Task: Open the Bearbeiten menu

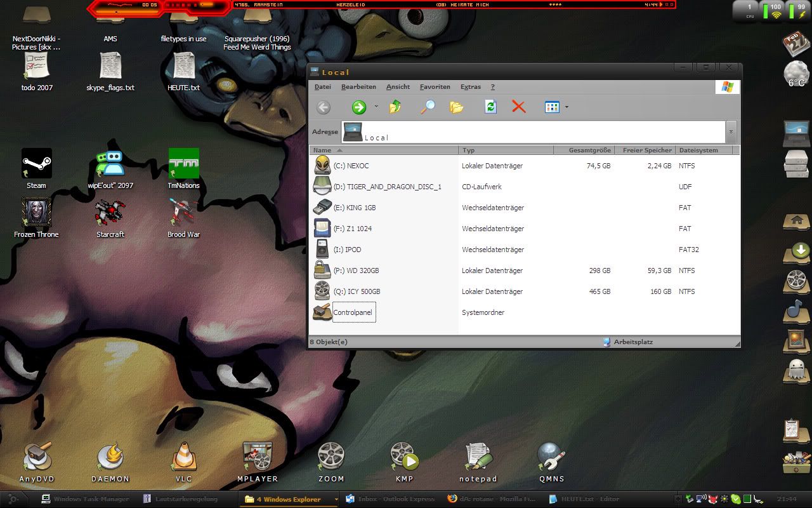Action: pyautogui.click(x=358, y=87)
